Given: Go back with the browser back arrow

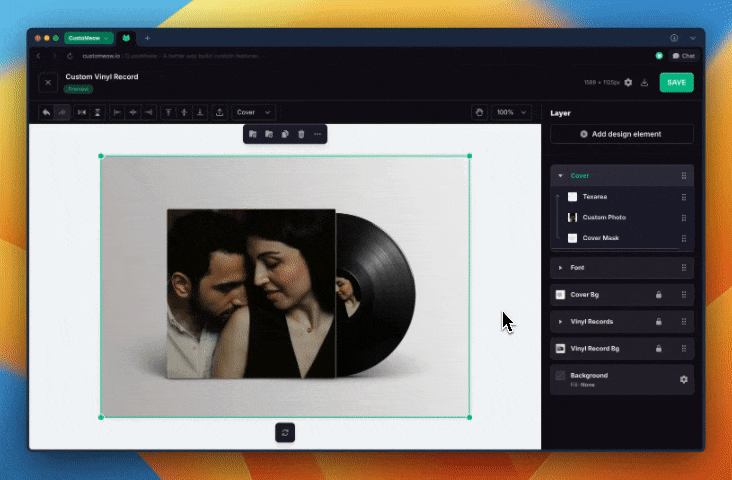Looking at the screenshot, I should pyautogui.click(x=39, y=56).
